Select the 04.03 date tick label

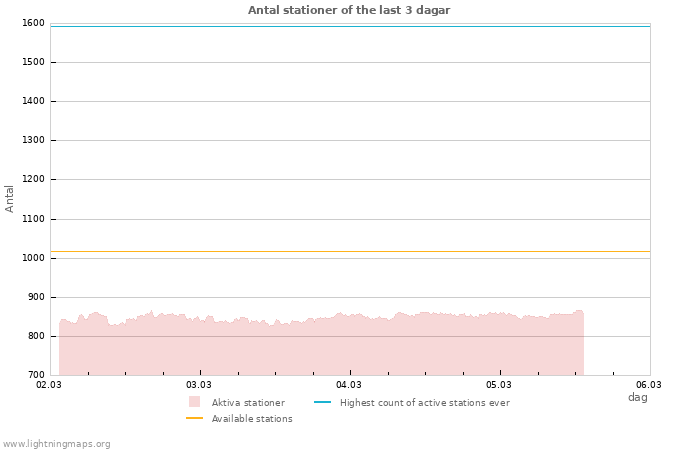point(349,384)
